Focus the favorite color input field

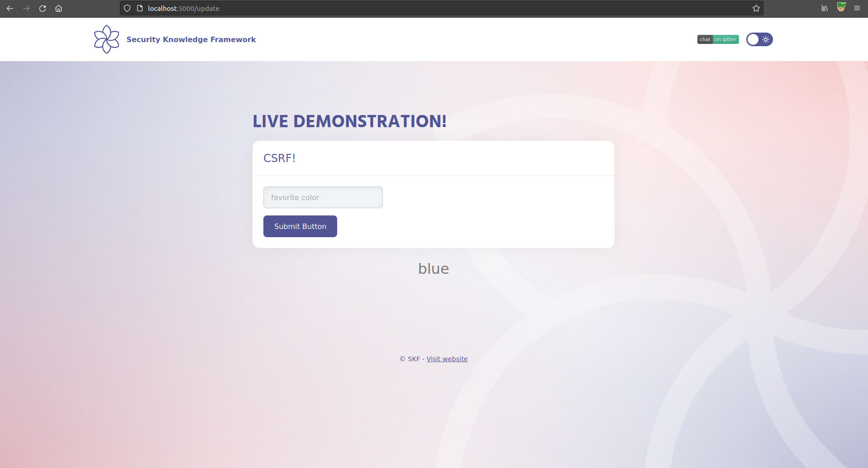pos(323,197)
